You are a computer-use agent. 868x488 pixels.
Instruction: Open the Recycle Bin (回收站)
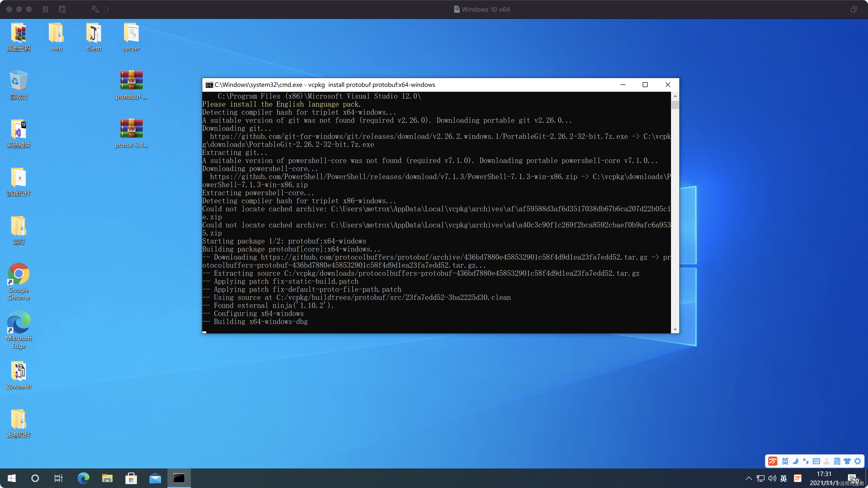click(19, 85)
